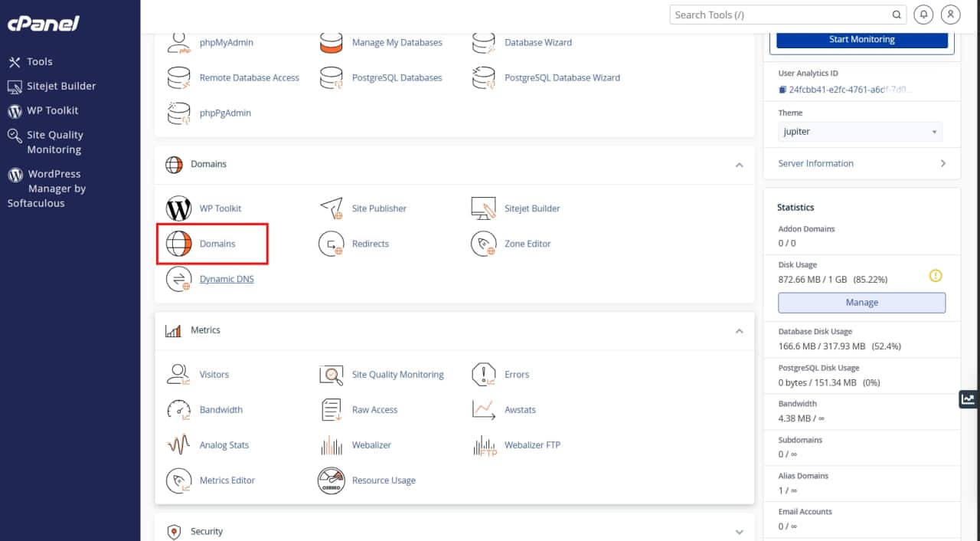Select WordPress Manager by Softaculous

click(47, 189)
